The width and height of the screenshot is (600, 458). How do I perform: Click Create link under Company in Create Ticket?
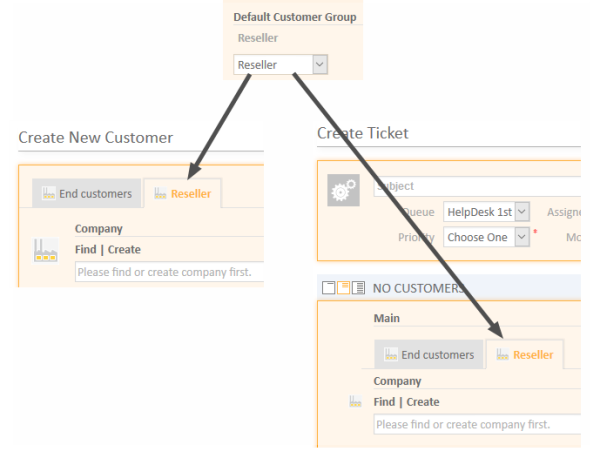[x=423, y=402]
